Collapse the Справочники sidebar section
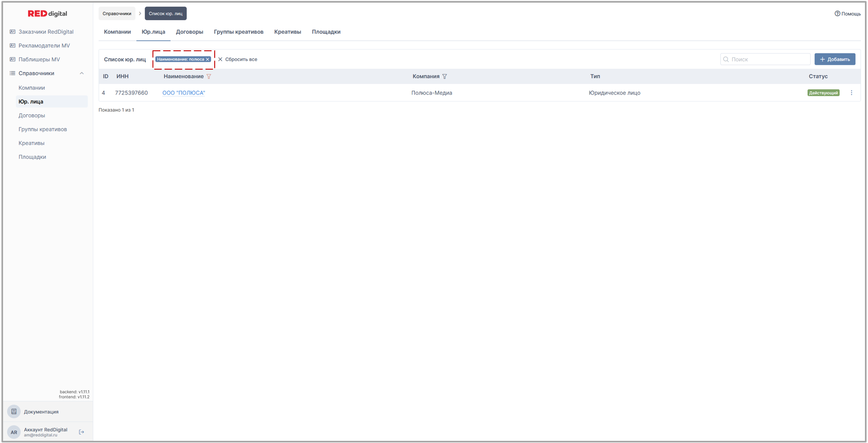 pyautogui.click(x=81, y=74)
